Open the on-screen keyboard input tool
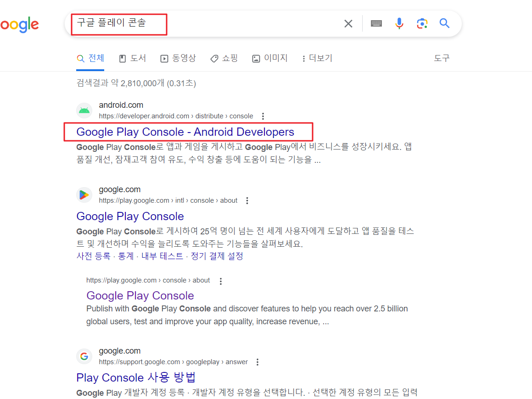 click(x=376, y=23)
